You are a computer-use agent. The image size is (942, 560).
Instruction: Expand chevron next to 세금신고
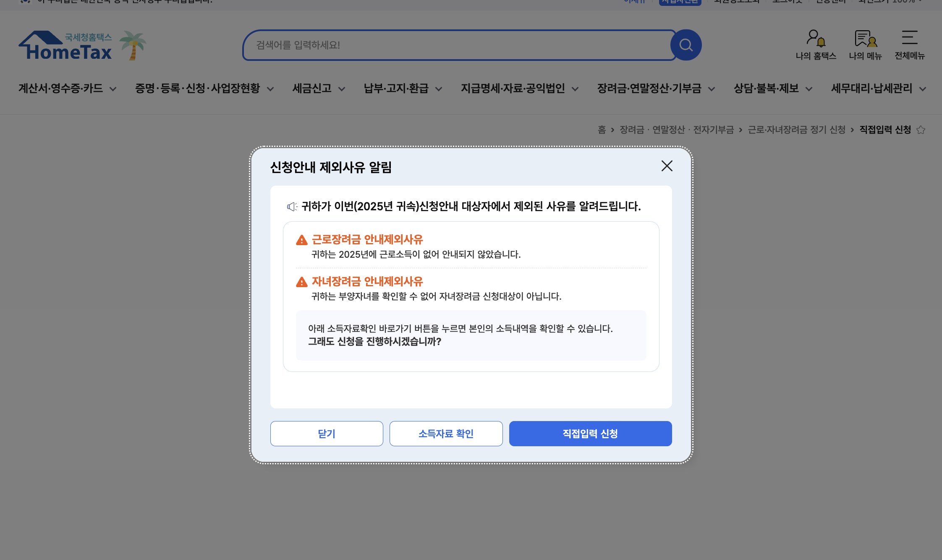coord(342,89)
